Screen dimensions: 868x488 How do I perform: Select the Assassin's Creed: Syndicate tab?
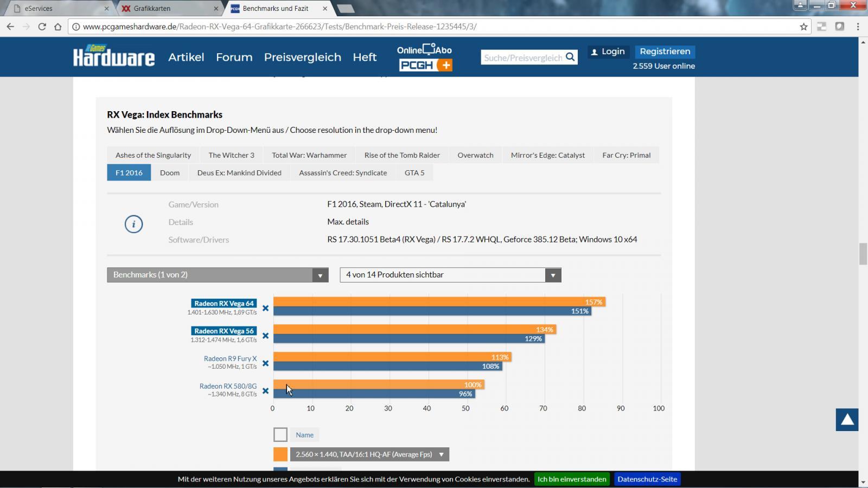tap(343, 172)
